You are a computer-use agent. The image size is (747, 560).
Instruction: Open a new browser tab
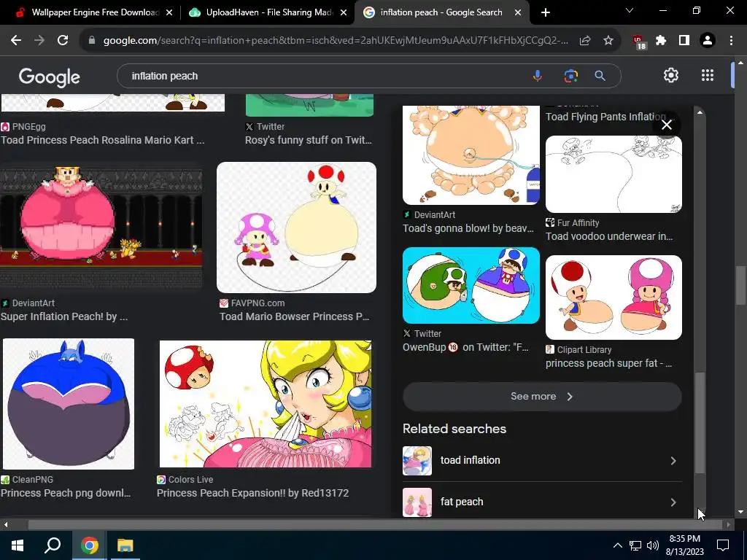pyautogui.click(x=546, y=12)
